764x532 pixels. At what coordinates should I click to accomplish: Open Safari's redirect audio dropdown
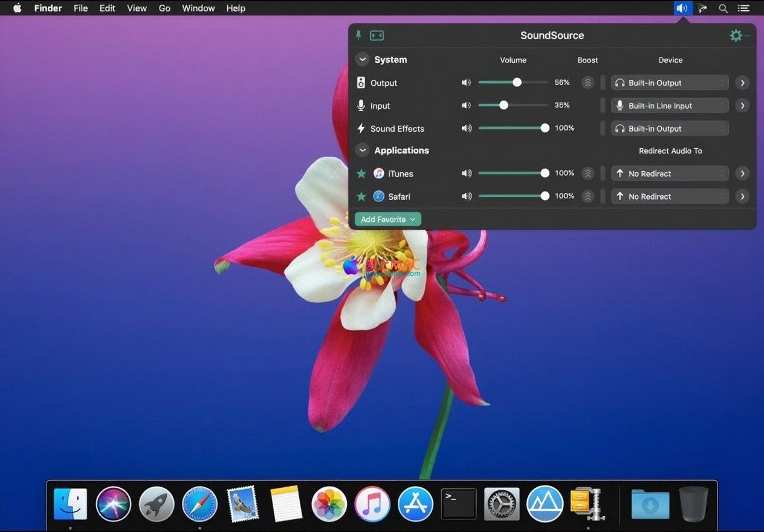[670, 196]
